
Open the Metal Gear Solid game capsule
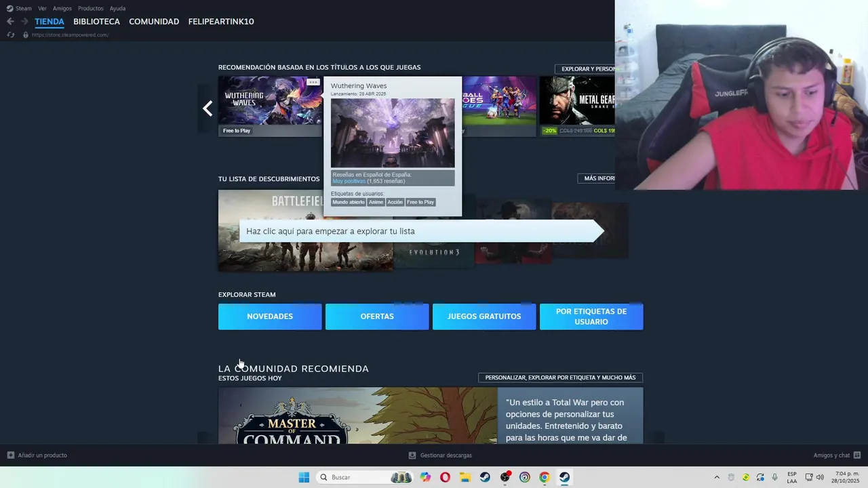click(577, 106)
